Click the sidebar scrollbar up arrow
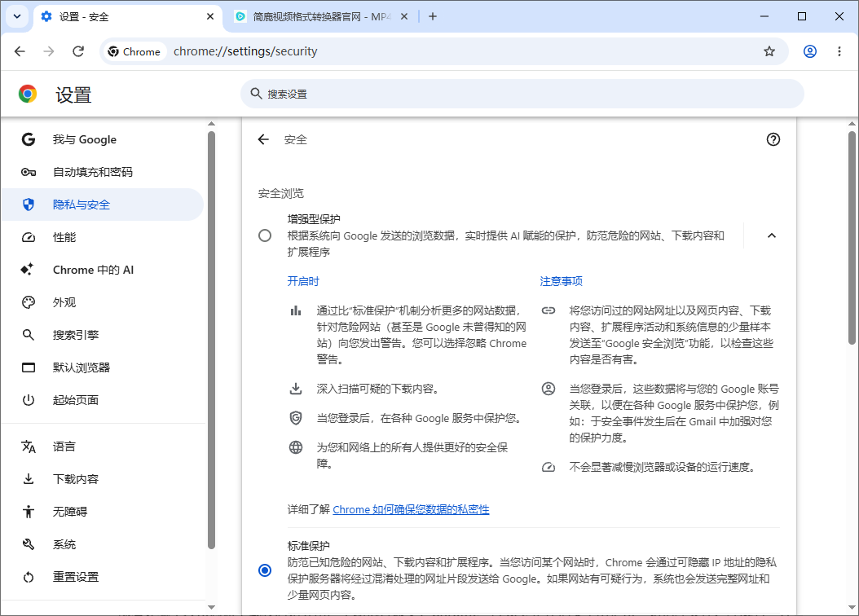The width and height of the screenshot is (859, 616). tap(211, 124)
